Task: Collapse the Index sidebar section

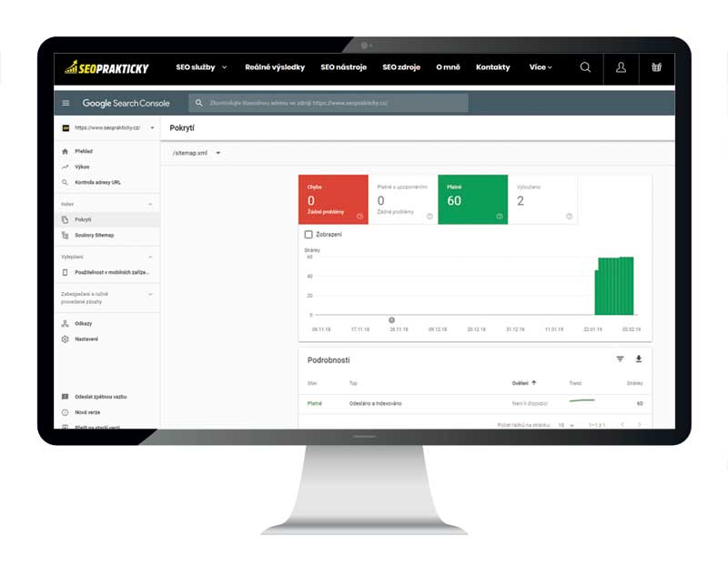Action: click(150, 205)
